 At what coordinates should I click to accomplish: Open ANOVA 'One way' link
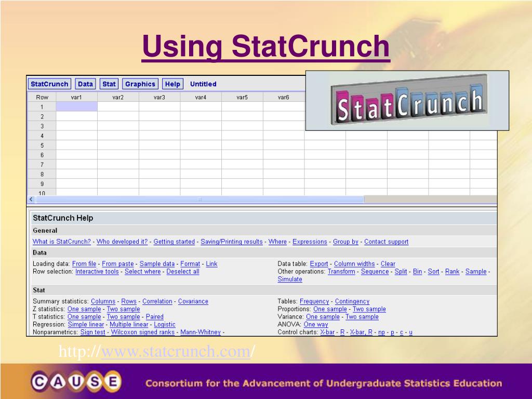click(316, 324)
